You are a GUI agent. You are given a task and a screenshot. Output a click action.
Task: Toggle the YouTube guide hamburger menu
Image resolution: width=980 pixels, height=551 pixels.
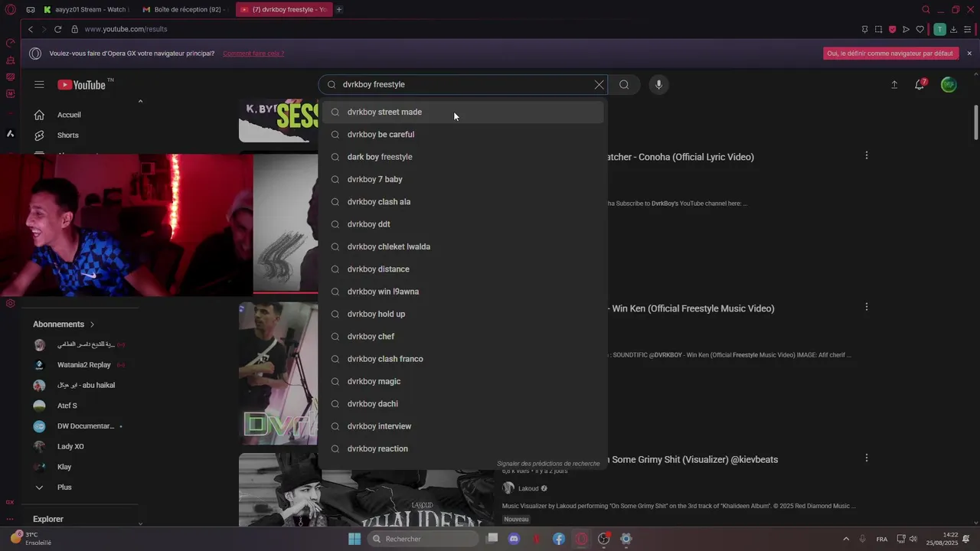39,84
